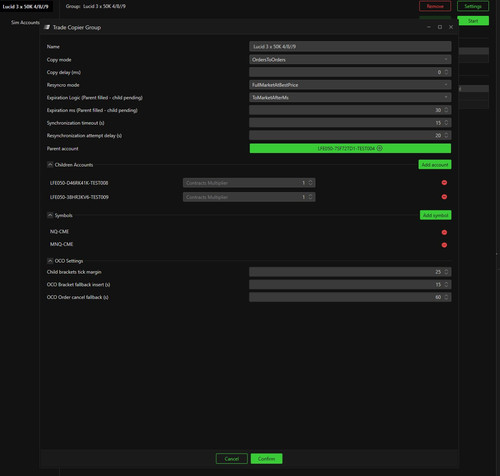Click the Child brackets tick margin field
500x476 pixels.
coord(350,272)
